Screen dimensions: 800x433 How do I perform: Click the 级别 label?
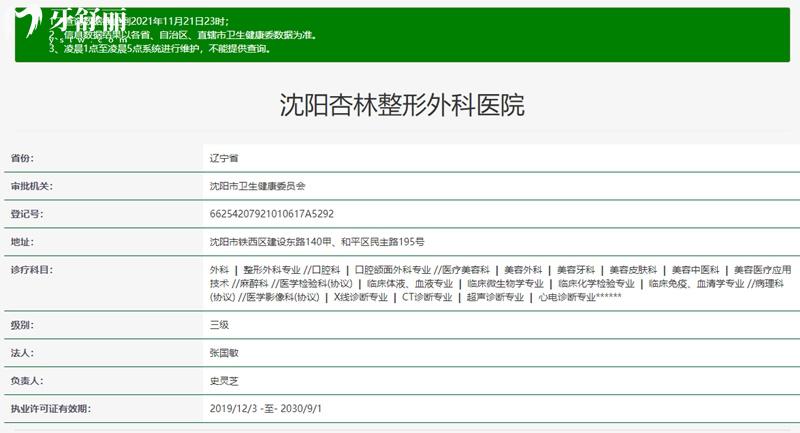click(x=22, y=325)
